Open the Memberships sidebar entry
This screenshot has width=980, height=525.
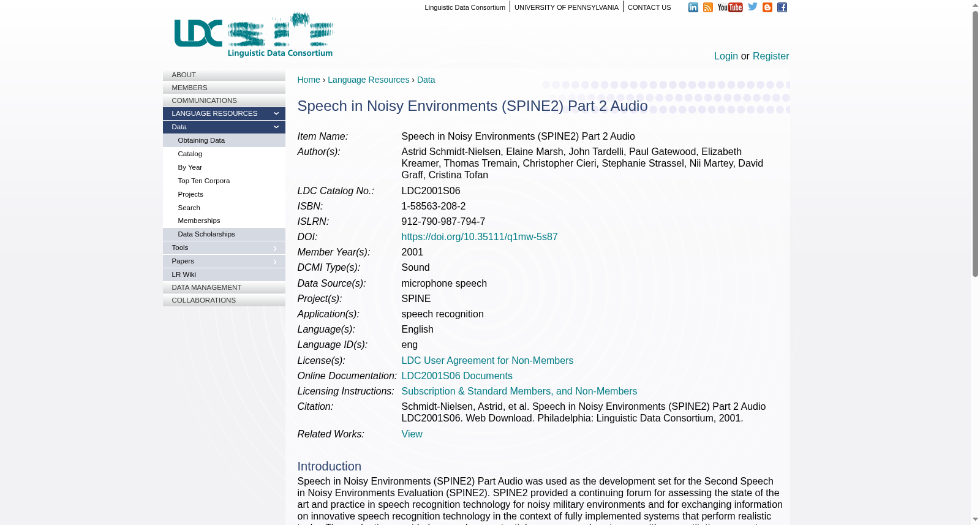tap(224, 221)
